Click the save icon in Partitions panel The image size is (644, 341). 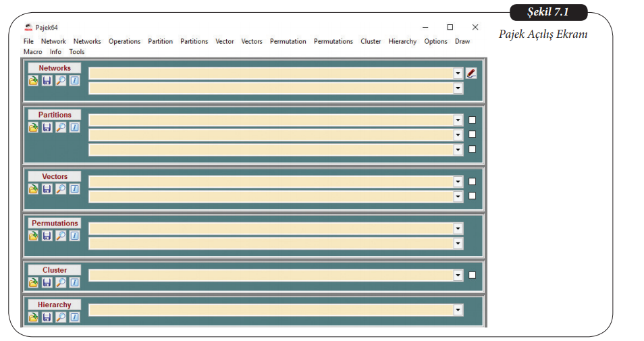coord(47,127)
